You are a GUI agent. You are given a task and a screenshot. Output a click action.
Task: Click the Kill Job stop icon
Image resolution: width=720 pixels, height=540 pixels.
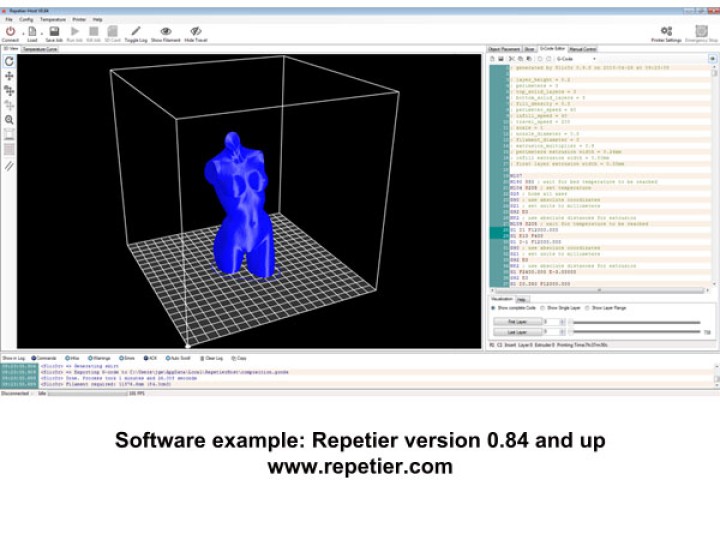tap(94, 31)
